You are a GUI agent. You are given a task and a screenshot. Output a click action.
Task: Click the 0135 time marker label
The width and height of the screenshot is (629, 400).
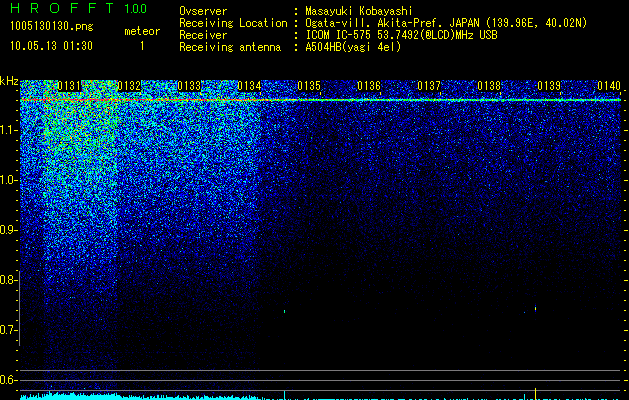click(309, 86)
